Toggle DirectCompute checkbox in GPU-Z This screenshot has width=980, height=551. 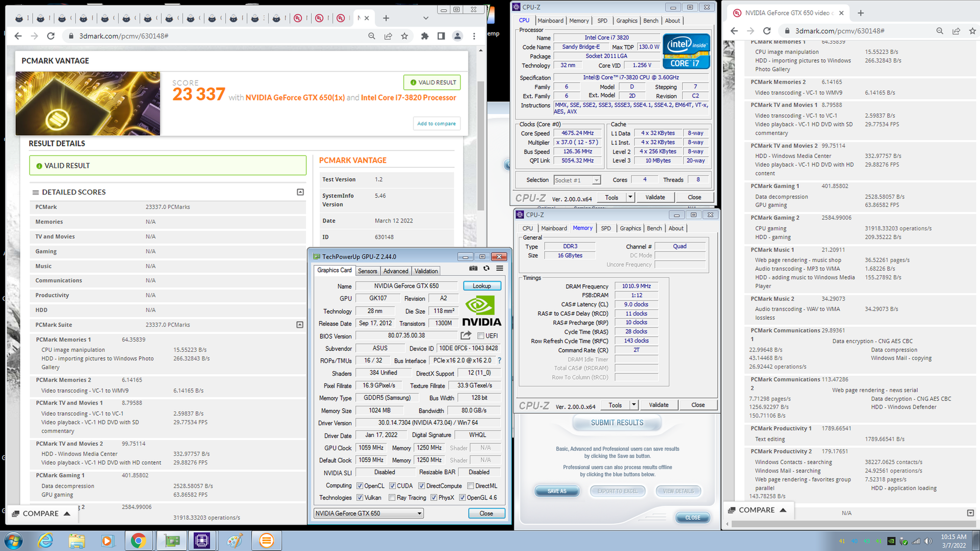click(422, 486)
